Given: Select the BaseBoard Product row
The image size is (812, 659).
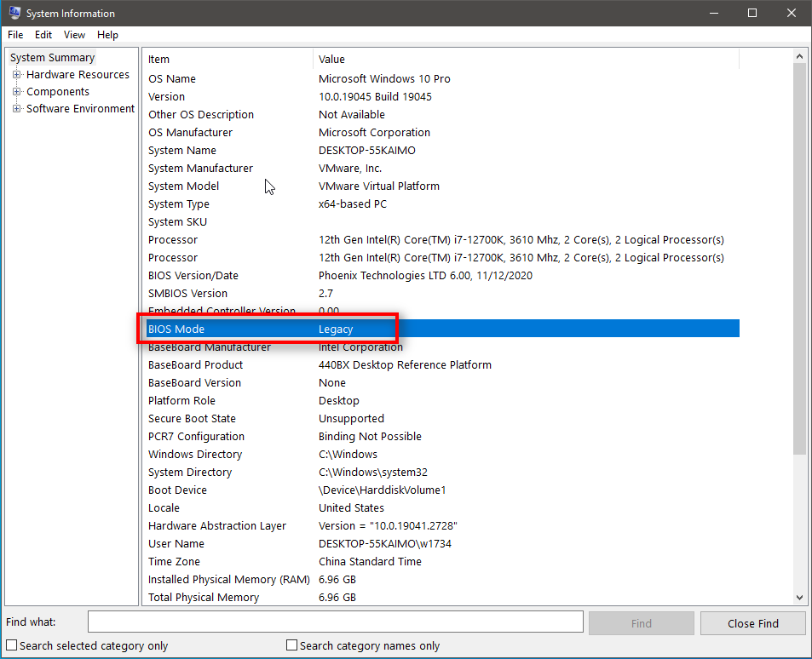Looking at the screenshot, I should click(x=441, y=365).
